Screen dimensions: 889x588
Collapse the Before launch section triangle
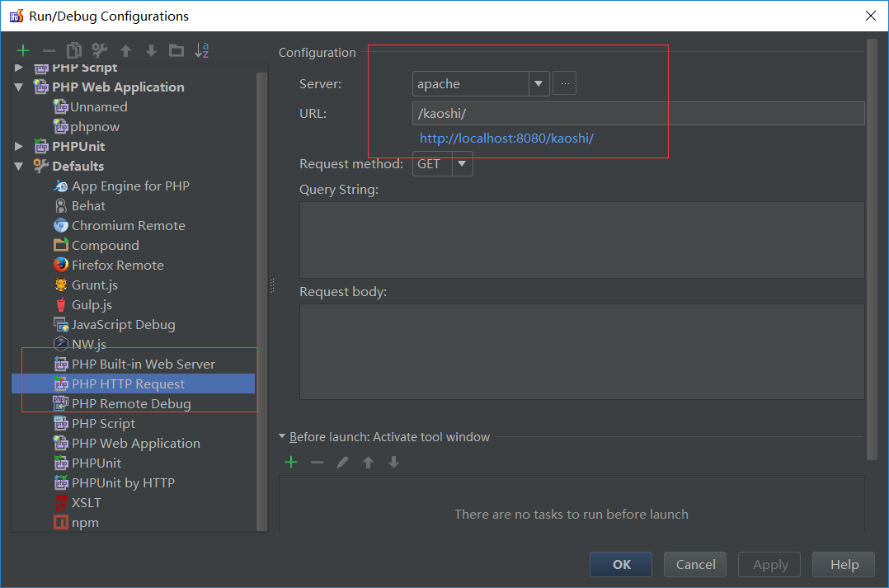tap(282, 436)
